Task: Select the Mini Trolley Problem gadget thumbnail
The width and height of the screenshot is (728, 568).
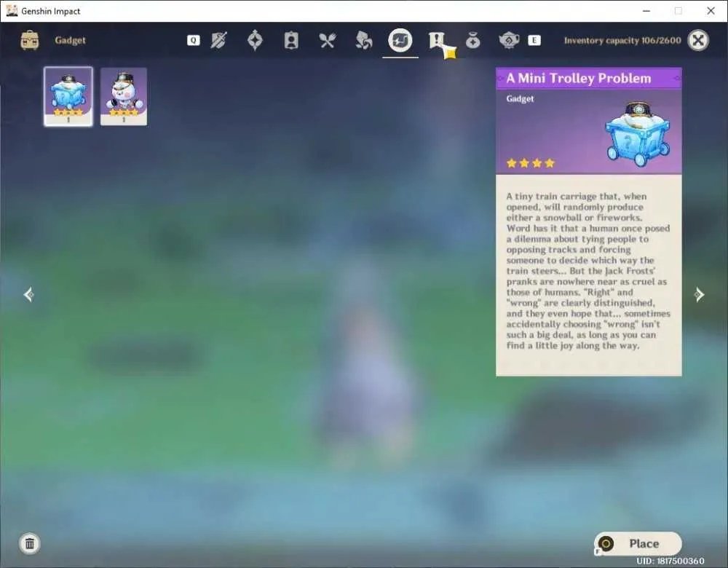Action: pos(68,96)
